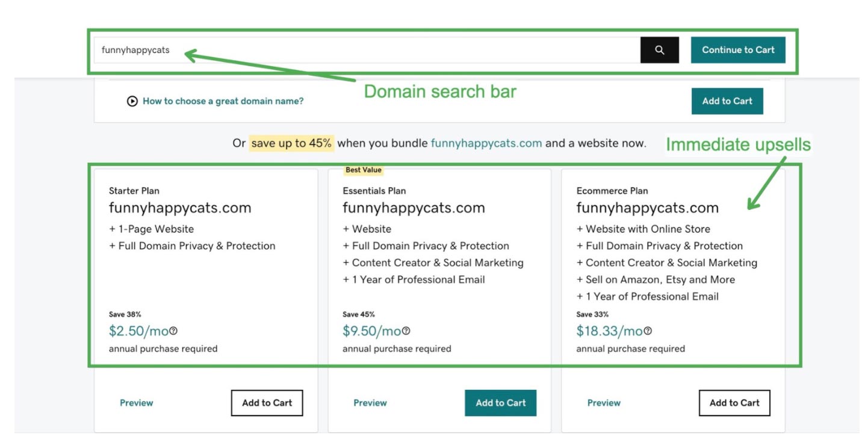Click funnyhappycats.com title in Starter Plan card
The image size is (868, 444).
[x=180, y=208]
